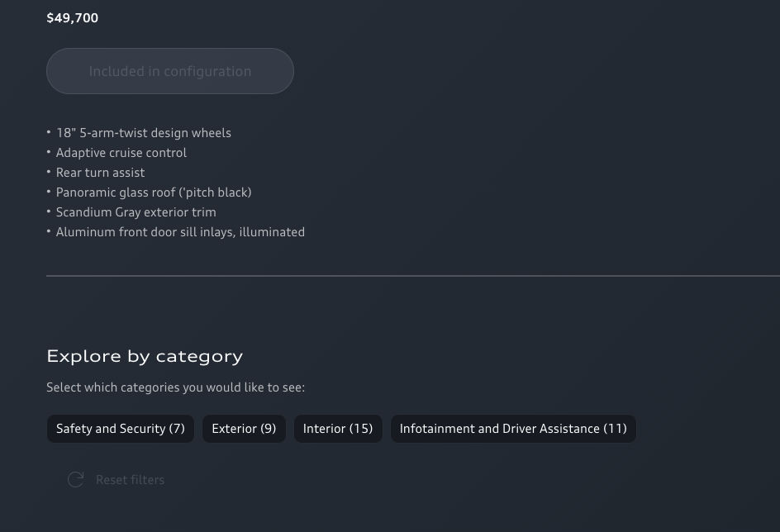Click bullet dot before Adaptive cruise control

click(x=49, y=152)
